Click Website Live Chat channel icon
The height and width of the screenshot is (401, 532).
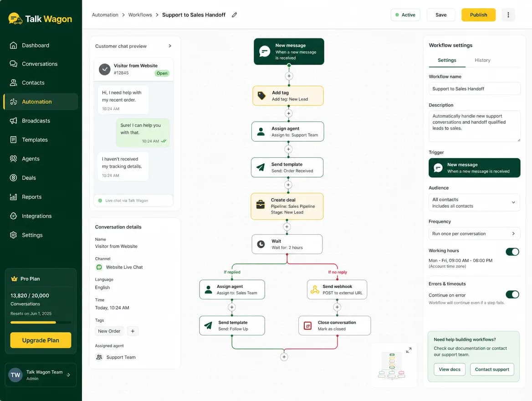[x=99, y=267]
